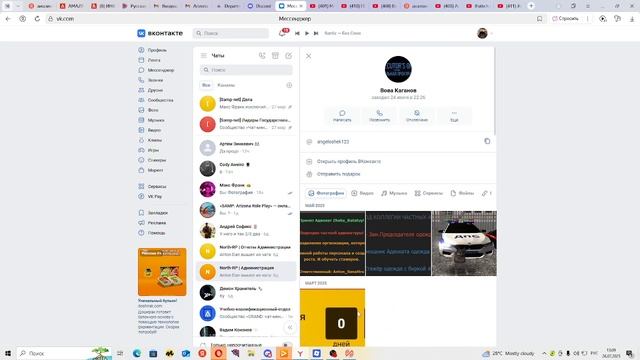640x360 pixels.
Task: Switch to the Фотографии attachments tab
Action: (x=326, y=193)
